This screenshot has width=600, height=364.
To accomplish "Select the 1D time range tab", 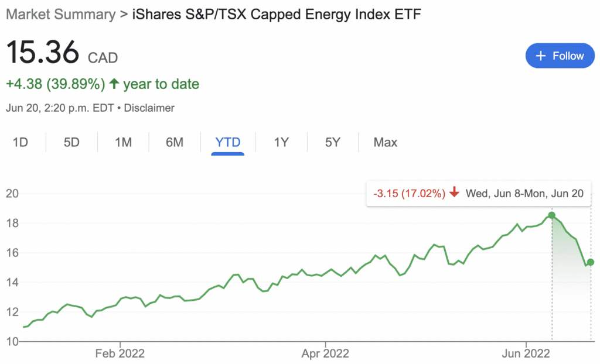I will (x=21, y=142).
